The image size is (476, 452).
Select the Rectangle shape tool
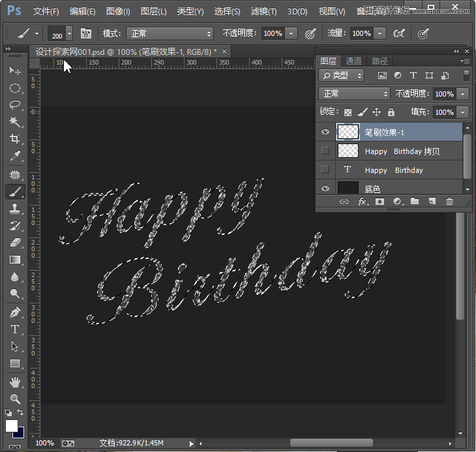click(14, 363)
